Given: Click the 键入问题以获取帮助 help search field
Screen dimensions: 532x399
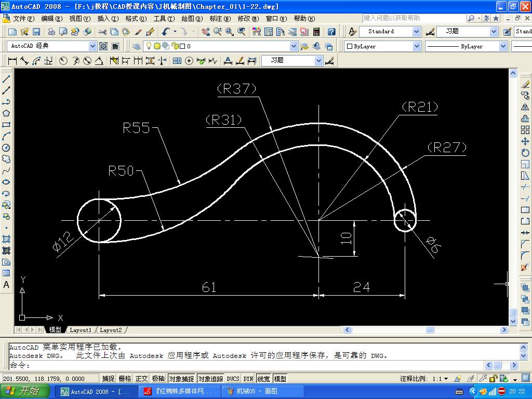Looking at the screenshot, I should [414, 18].
